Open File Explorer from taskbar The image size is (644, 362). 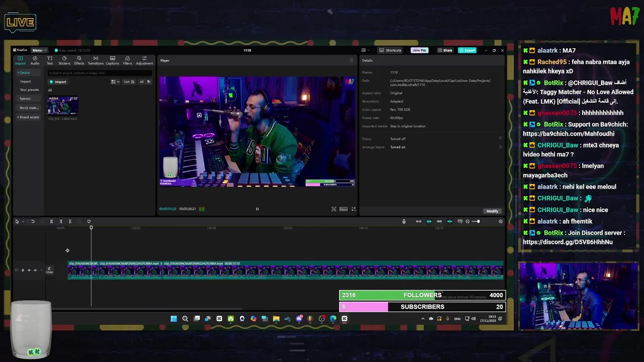(276, 318)
